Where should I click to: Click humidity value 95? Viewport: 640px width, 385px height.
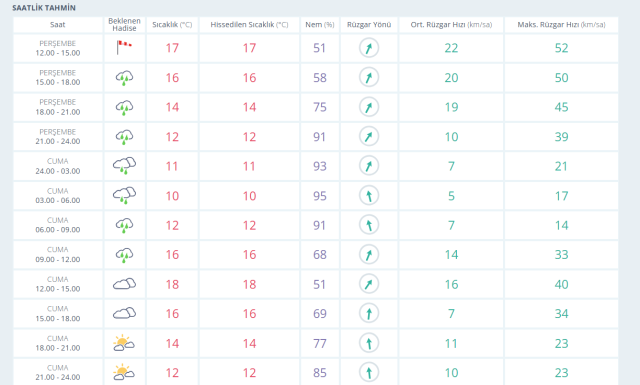pyautogui.click(x=320, y=196)
